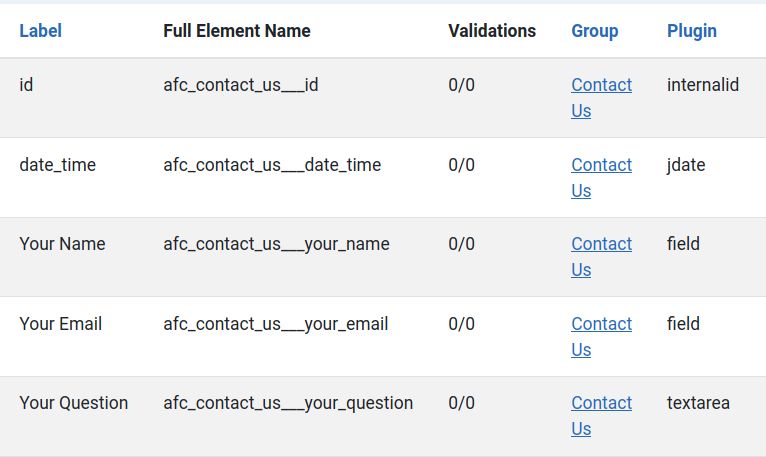Image resolution: width=766 pixels, height=457 pixels.
Task: Click the afc_contact_us___your_question element name
Action: [288, 403]
